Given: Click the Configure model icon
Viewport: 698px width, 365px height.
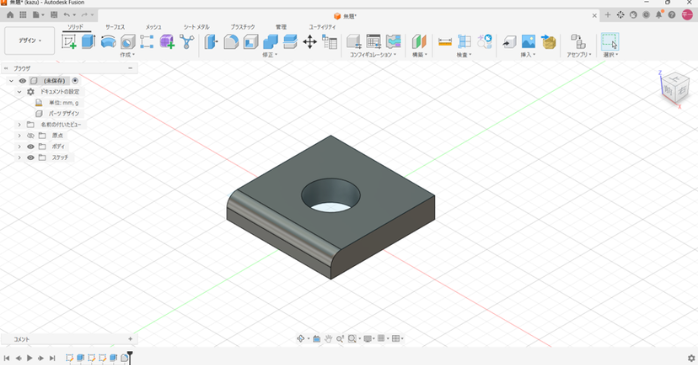Looking at the screenshot, I should pyautogui.click(x=354, y=42).
